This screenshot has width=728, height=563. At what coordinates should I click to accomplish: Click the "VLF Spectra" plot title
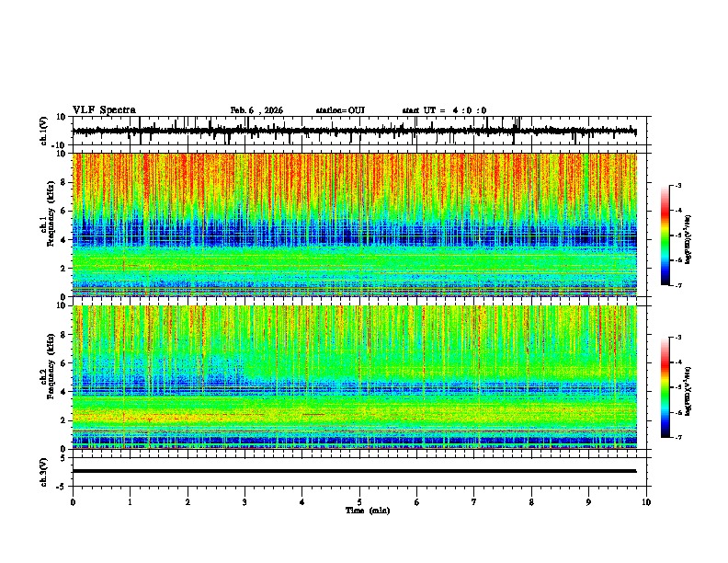(104, 110)
